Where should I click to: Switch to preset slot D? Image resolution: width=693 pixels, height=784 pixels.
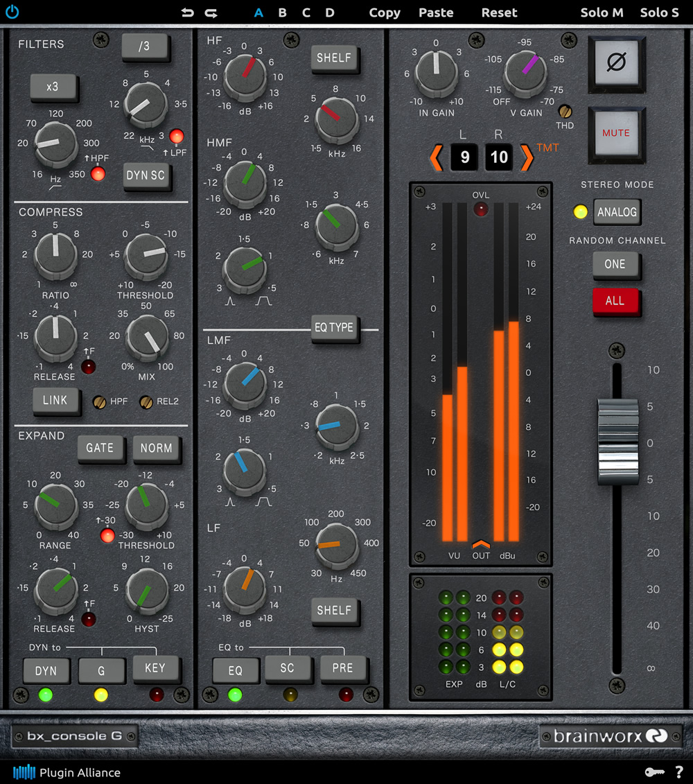[x=329, y=12]
